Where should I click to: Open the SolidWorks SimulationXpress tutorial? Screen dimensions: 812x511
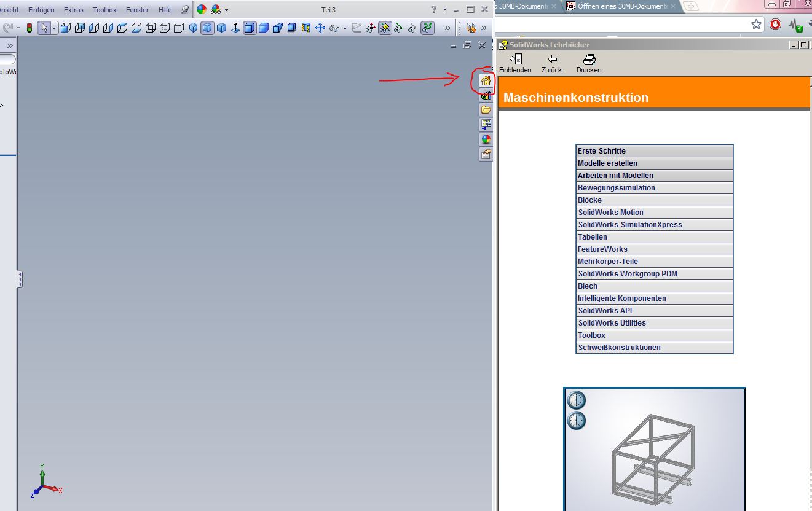click(x=655, y=225)
